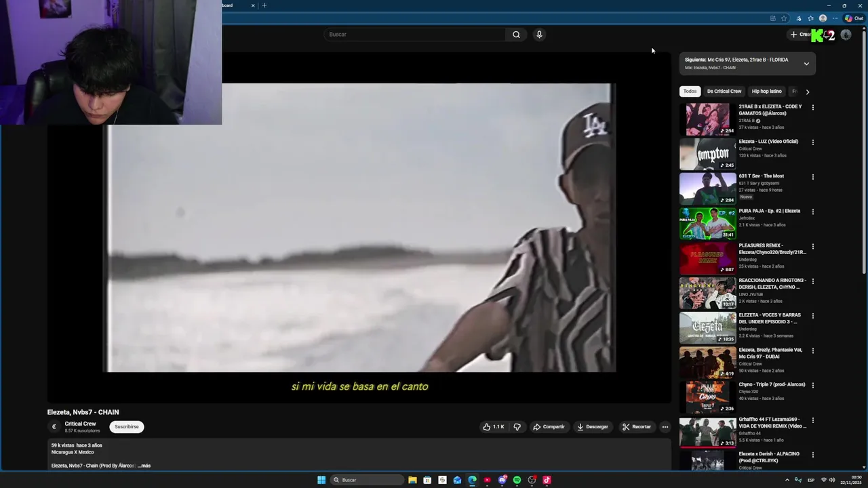The width and height of the screenshot is (868, 488).
Task: Open a new browser tab
Action: [264, 5]
